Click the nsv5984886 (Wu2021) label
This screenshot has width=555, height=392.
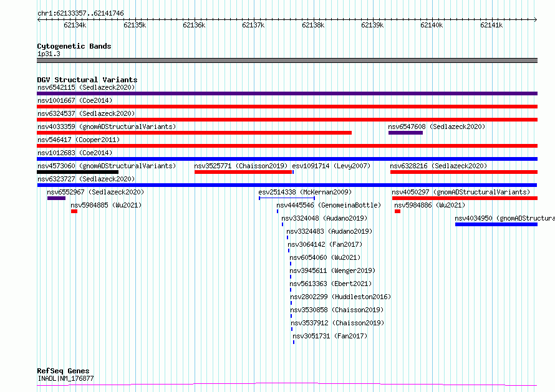pos(430,205)
